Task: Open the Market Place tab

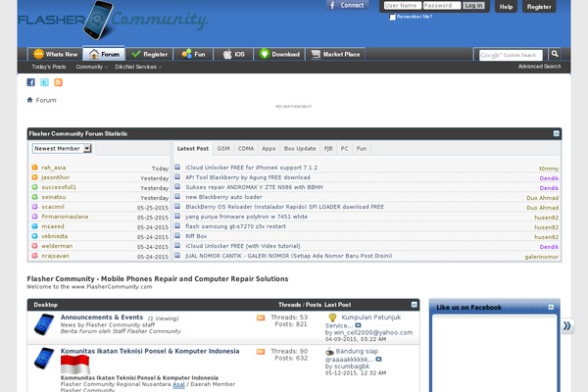Action: click(335, 55)
